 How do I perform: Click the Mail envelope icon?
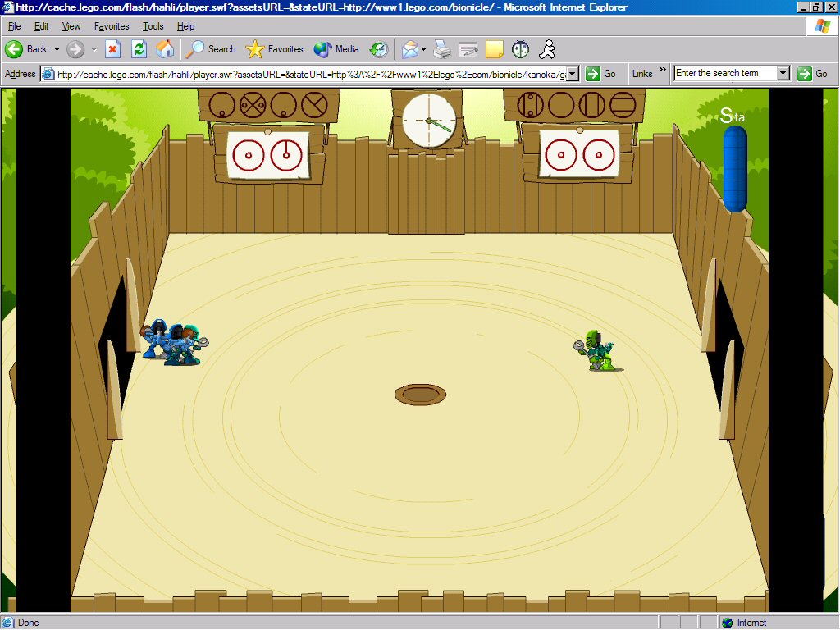click(x=410, y=49)
